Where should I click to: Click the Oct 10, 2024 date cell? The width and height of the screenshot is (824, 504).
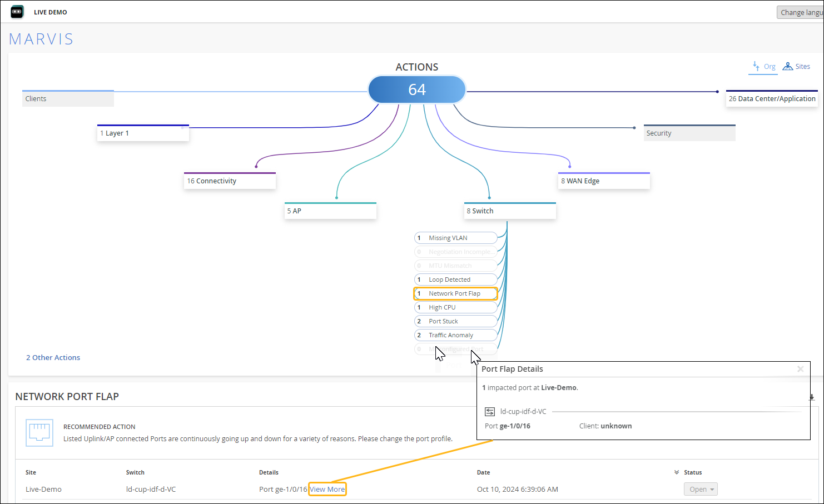[x=518, y=490]
